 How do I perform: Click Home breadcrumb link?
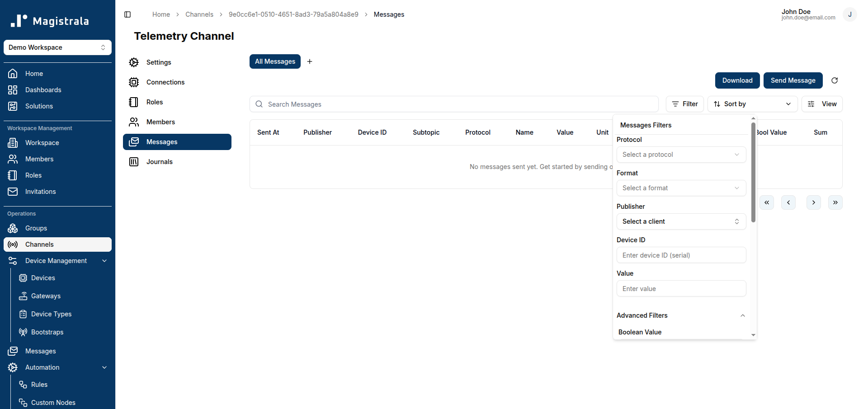161,14
